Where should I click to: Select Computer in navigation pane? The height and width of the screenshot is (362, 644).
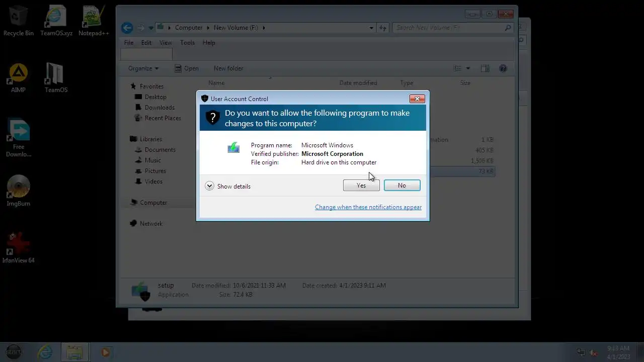pos(153,203)
